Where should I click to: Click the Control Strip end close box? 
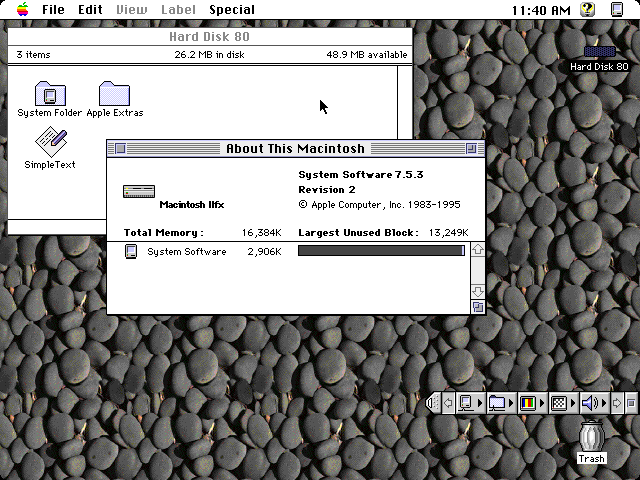pos(631,403)
